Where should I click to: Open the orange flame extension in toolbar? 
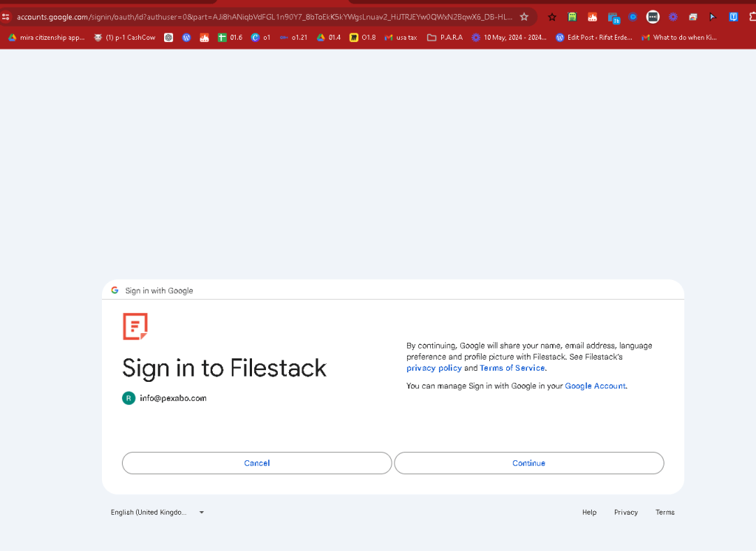[593, 17]
